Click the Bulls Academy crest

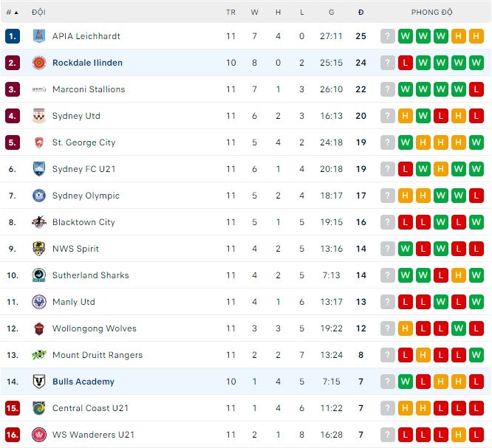click(x=39, y=382)
